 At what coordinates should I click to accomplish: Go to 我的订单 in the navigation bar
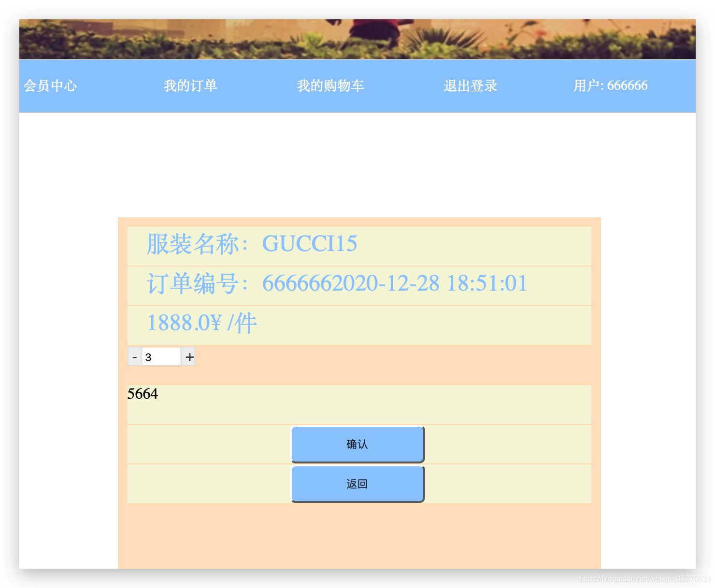[x=190, y=86]
